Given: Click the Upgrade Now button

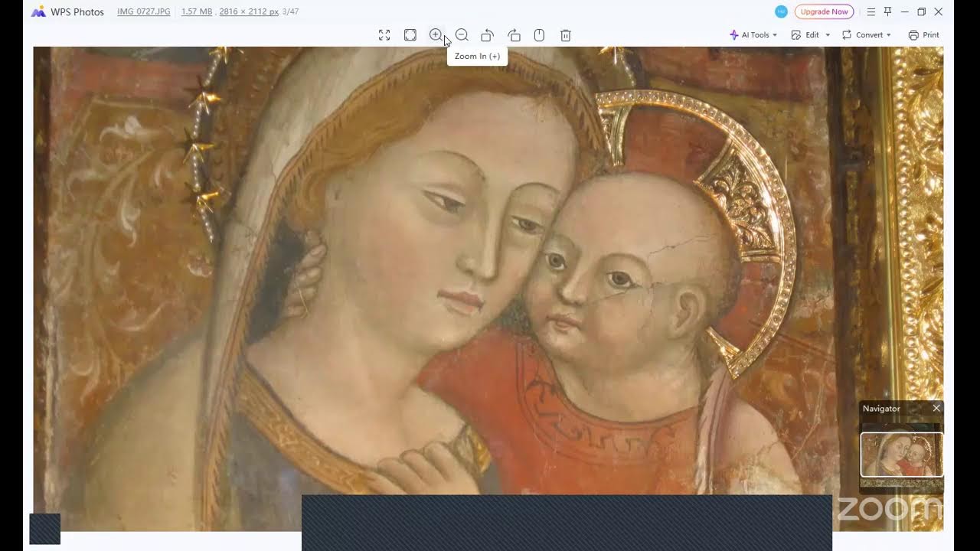Looking at the screenshot, I should click(824, 11).
